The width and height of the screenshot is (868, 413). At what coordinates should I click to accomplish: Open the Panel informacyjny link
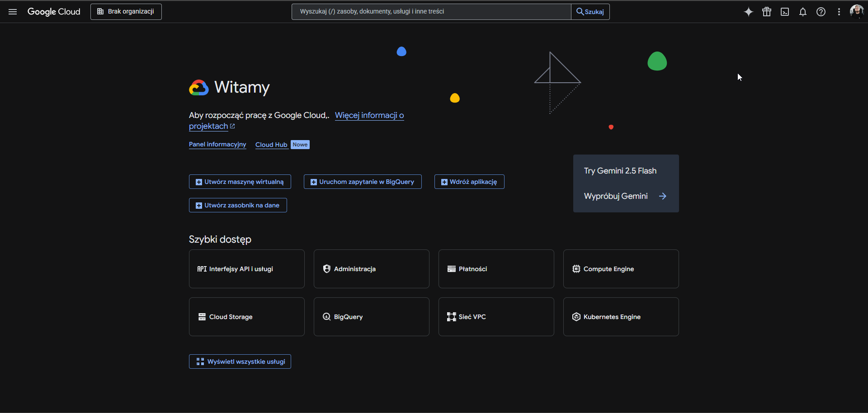pos(217,145)
